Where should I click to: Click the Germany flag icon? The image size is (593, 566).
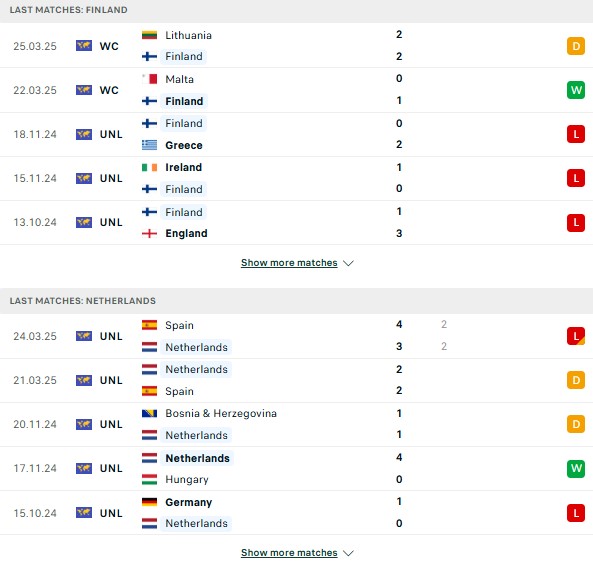point(149,502)
